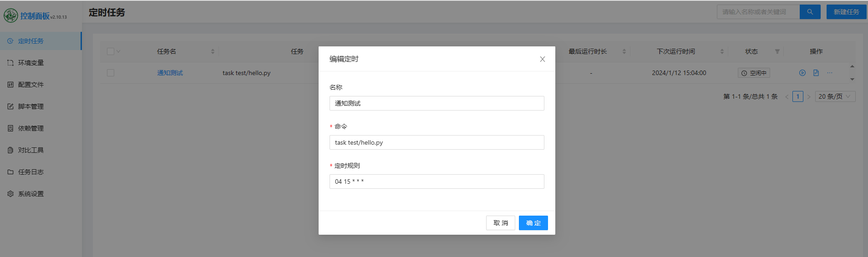Open more actions ellipsis for 通知测试

click(830, 73)
